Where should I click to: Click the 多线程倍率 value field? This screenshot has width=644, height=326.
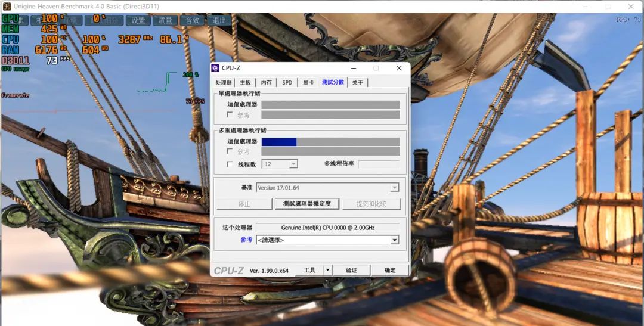coord(379,164)
